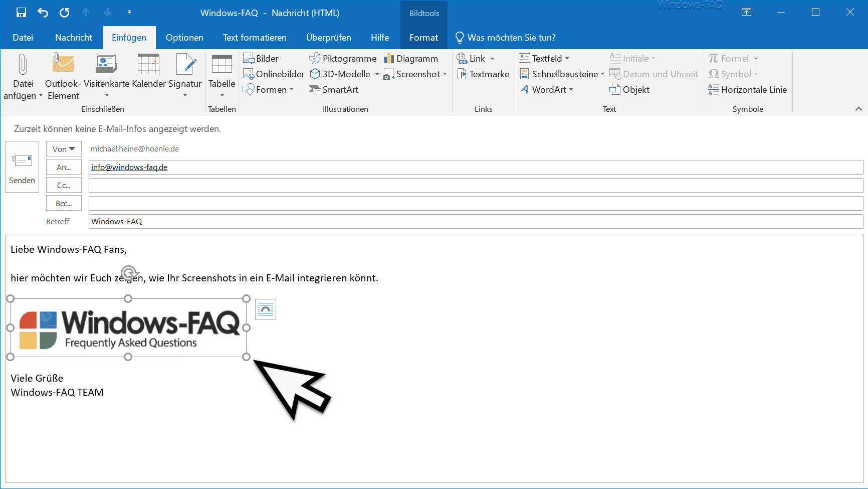Open the Visitenkarte menu
The width and height of the screenshot is (868, 489).
click(106, 77)
